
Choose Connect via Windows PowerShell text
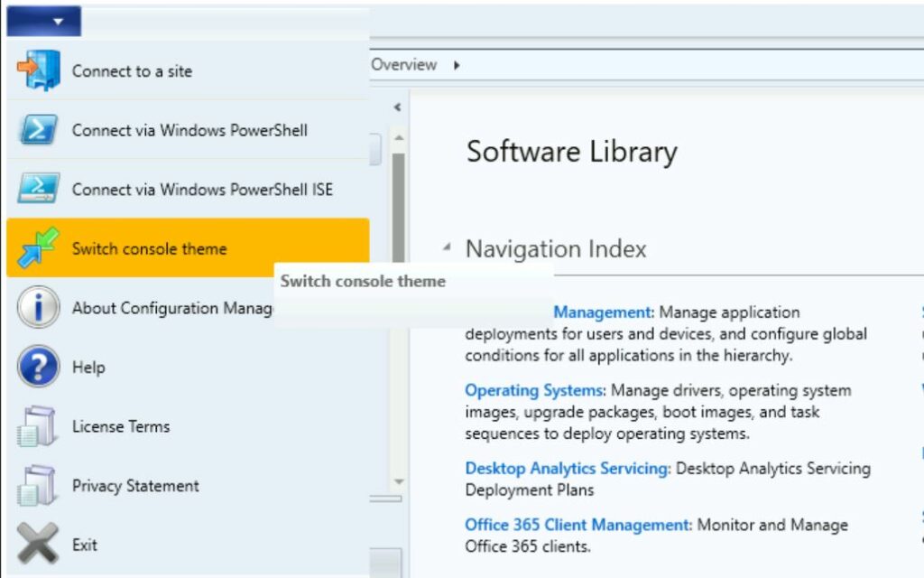point(189,130)
